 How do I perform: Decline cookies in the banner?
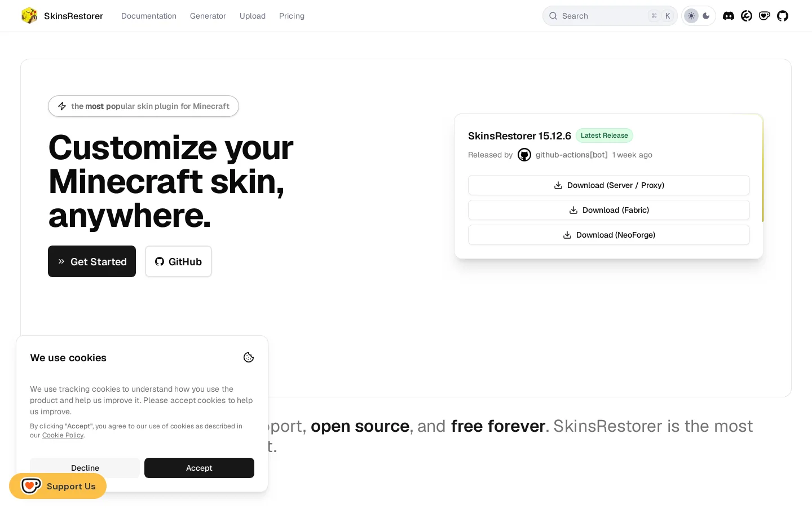[x=85, y=468]
